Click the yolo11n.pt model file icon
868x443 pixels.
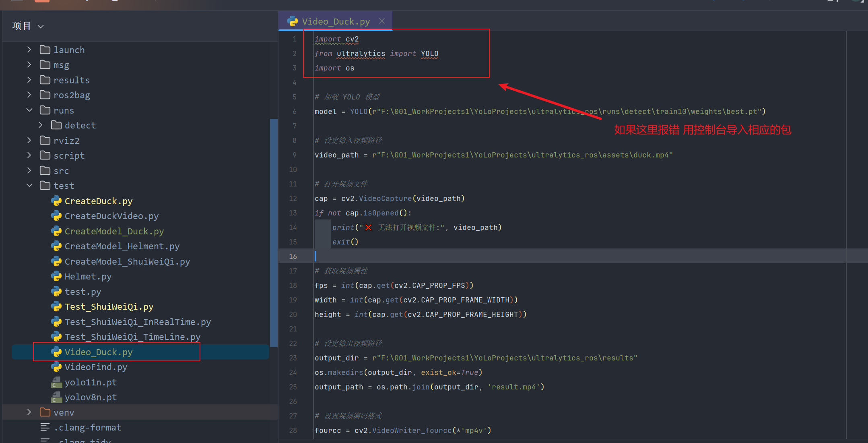56,382
